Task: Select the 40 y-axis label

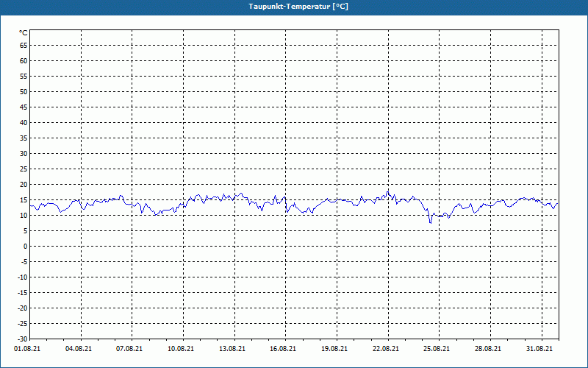Action: [24, 122]
